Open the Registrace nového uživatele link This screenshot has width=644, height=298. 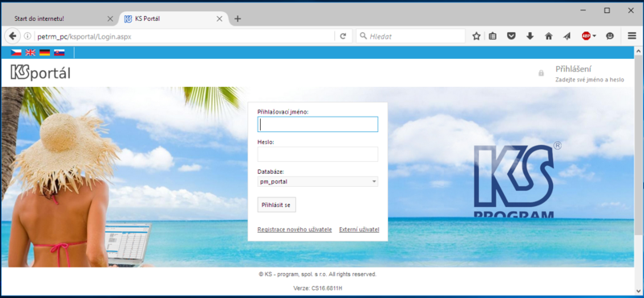[295, 230]
